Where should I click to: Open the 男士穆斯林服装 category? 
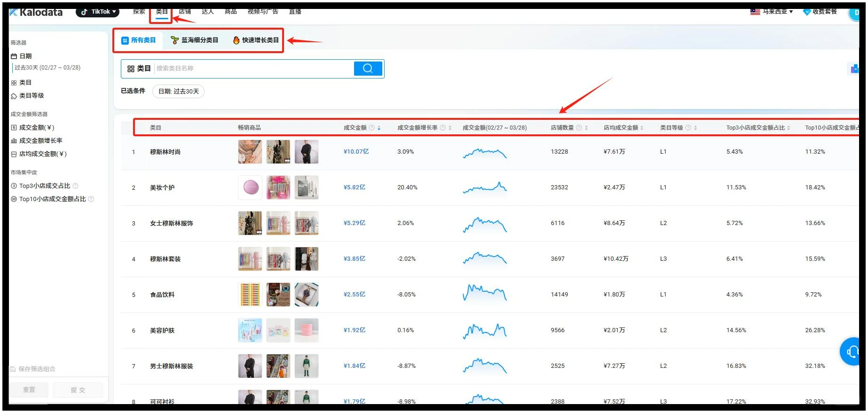pyautogui.click(x=172, y=366)
